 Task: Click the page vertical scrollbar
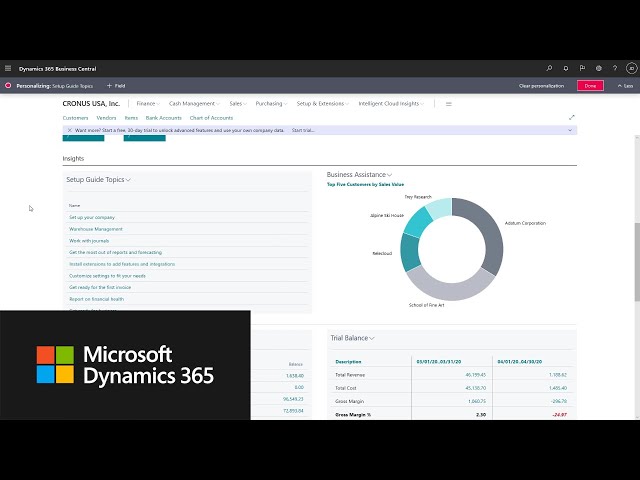tap(636, 260)
